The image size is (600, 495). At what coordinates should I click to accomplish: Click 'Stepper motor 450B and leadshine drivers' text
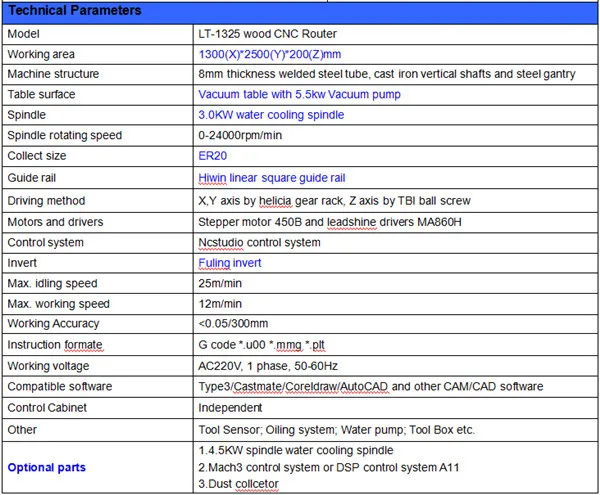[x=306, y=222]
